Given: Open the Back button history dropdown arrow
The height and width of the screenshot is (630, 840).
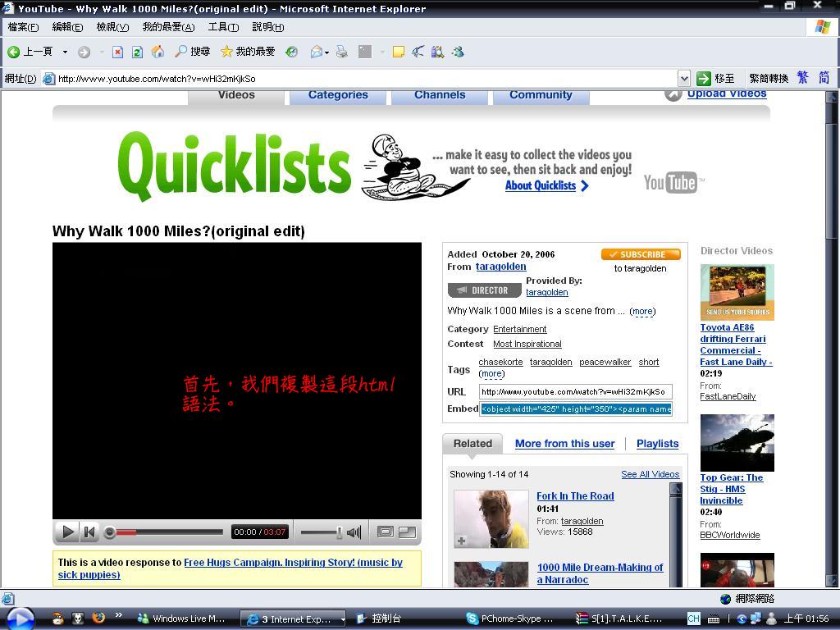Looking at the screenshot, I should click(65, 52).
